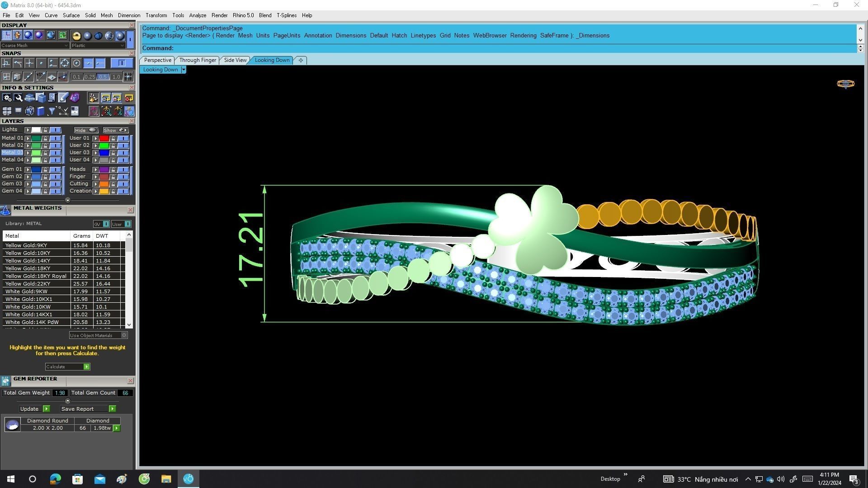868x488 pixels.
Task: Open File Explorer from the taskbar
Action: tap(166, 479)
